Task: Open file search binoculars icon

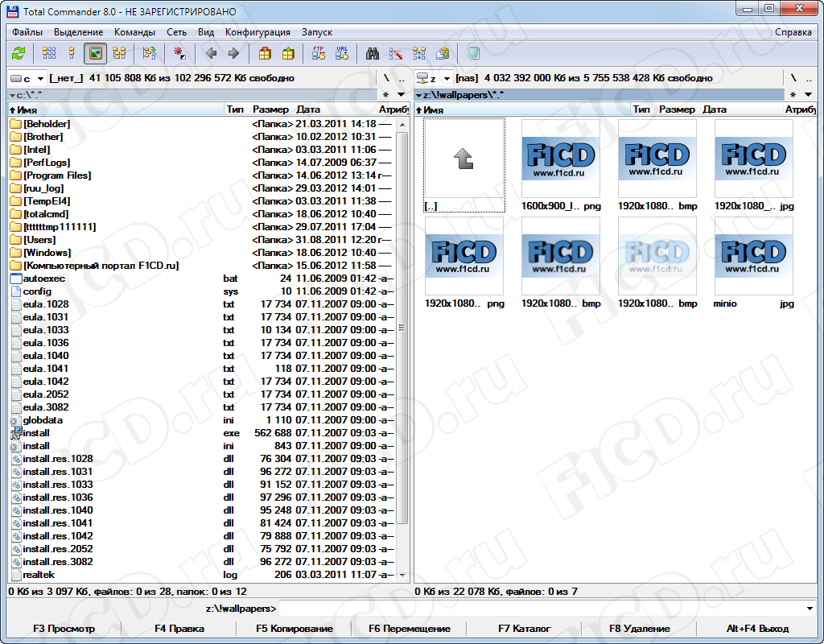Action: pos(373,53)
